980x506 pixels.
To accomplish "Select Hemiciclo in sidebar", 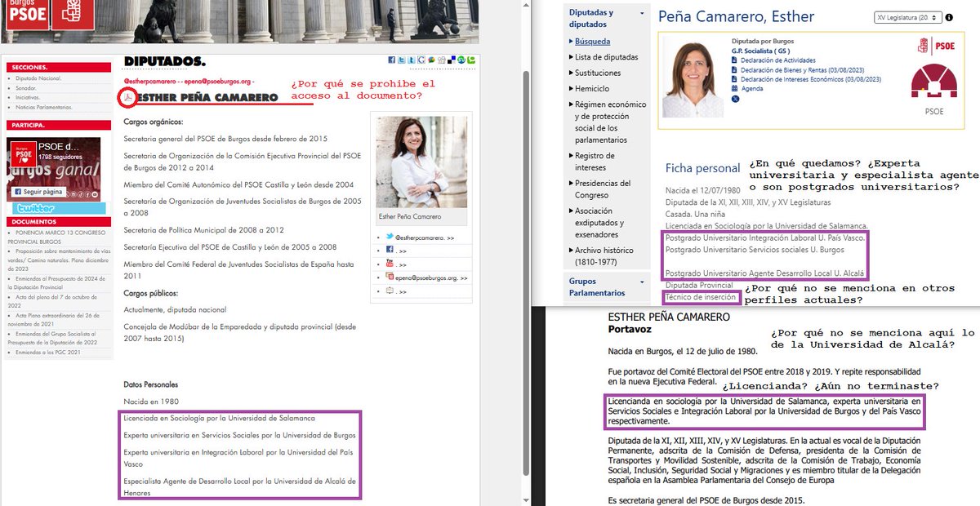I will (x=592, y=88).
